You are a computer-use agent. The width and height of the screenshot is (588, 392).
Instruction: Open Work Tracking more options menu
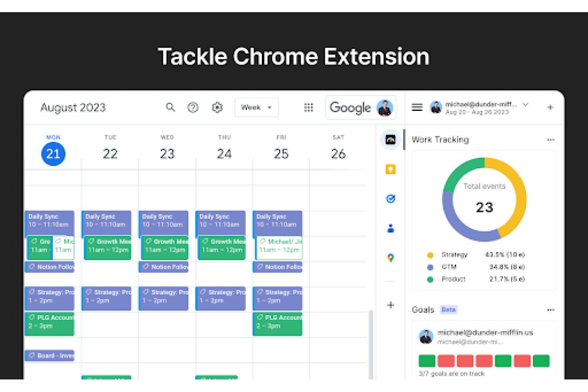pos(551,140)
